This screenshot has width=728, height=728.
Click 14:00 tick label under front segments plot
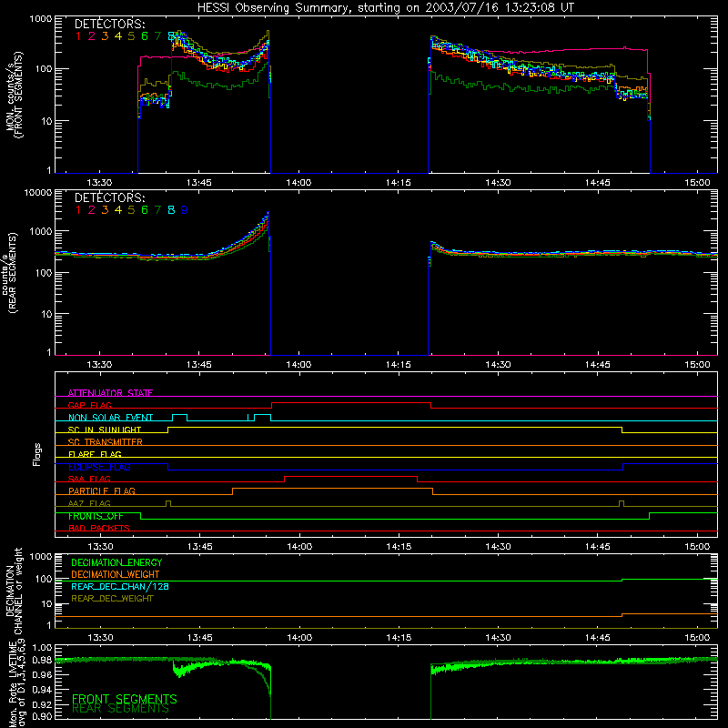pos(298,183)
